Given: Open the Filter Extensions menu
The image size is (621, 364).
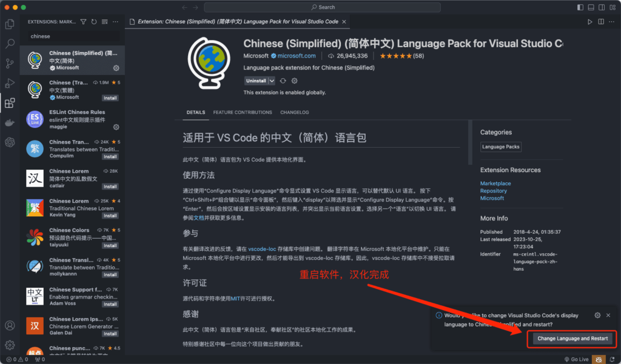Looking at the screenshot, I should pos(84,21).
